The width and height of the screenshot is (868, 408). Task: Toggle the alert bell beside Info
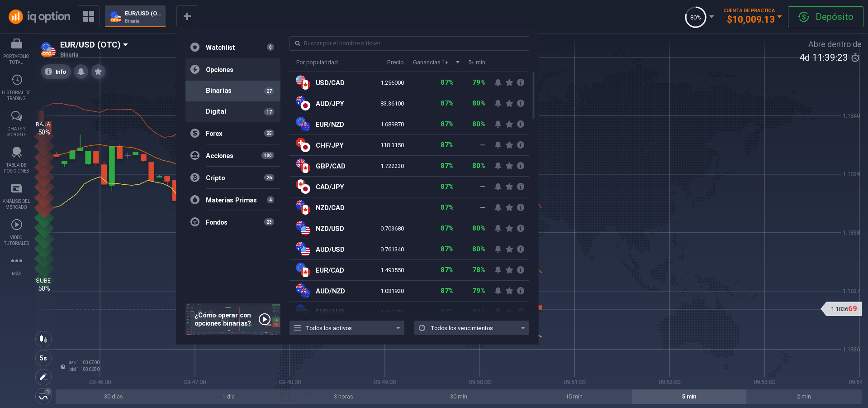tap(81, 72)
